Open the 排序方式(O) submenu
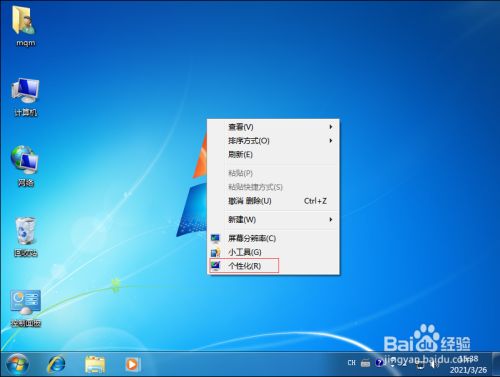Viewport: 500px width, 377px height. 273,141
